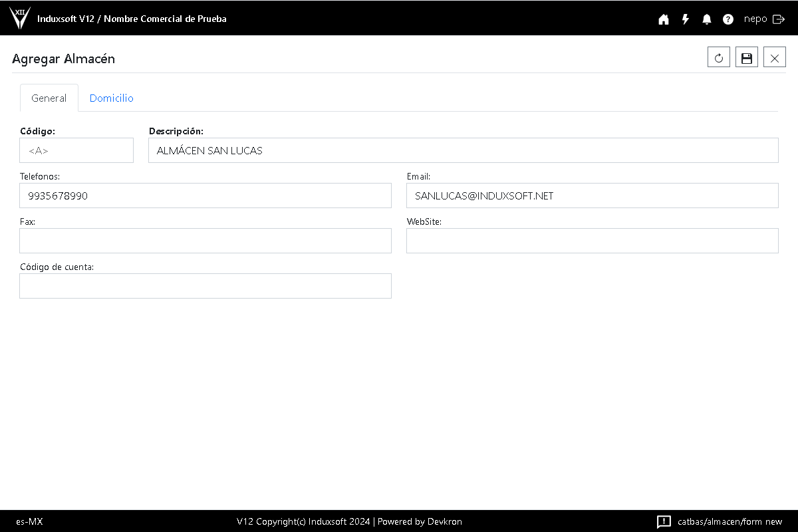Viewport: 798px width, 532px height.
Task: Focus the Descripción text field
Action: point(463,150)
